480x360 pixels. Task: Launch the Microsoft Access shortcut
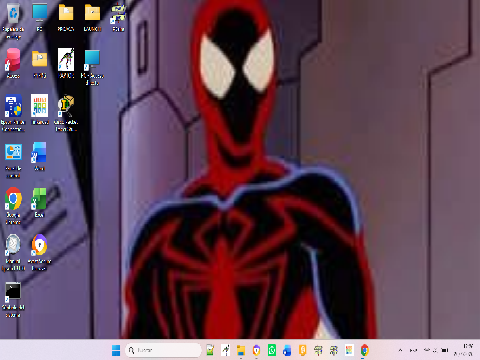pyautogui.click(x=13, y=60)
